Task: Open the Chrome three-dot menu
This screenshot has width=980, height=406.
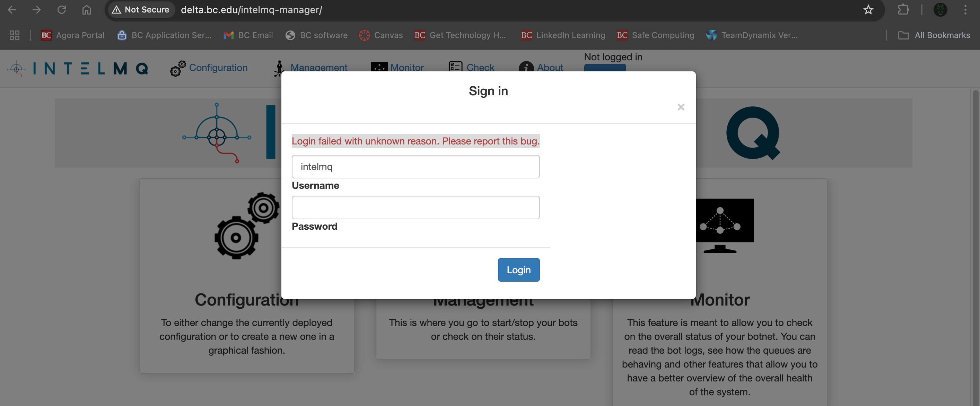Action: pyautogui.click(x=965, y=9)
